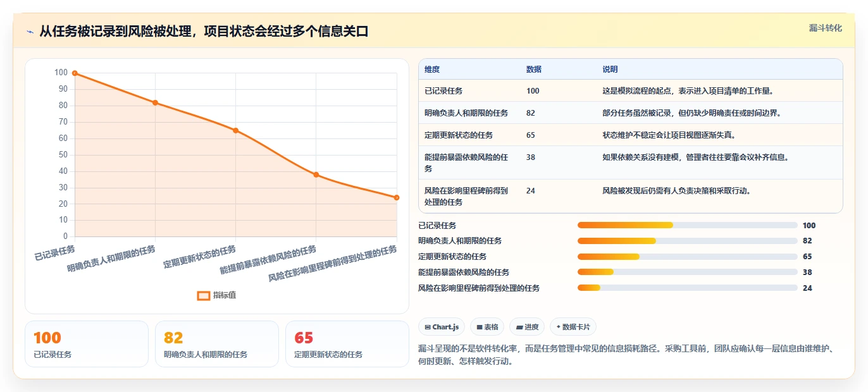The height and width of the screenshot is (392, 868).
Task: Click the table value 24
Action: 531,191
